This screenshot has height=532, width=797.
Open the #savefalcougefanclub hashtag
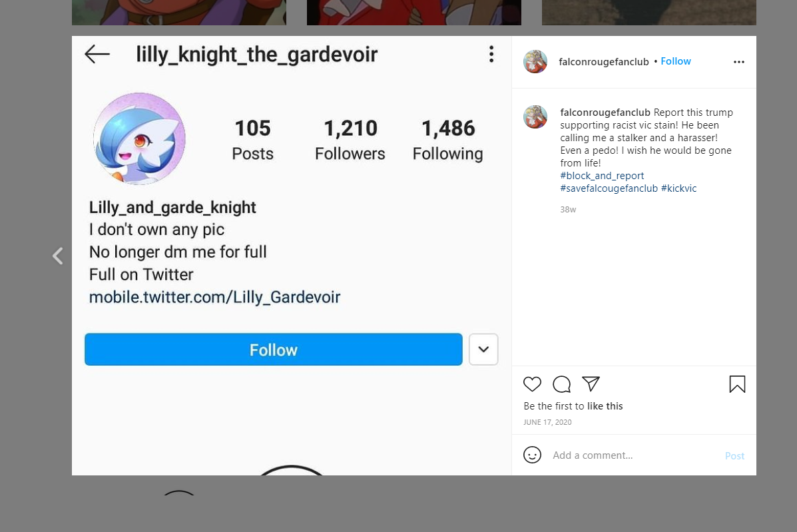pyautogui.click(x=609, y=188)
